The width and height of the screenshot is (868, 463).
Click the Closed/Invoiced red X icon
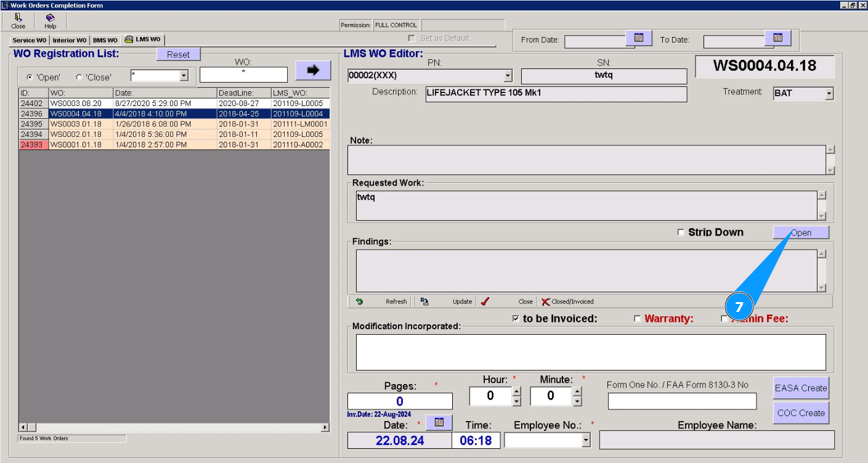click(x=545, y=301)
